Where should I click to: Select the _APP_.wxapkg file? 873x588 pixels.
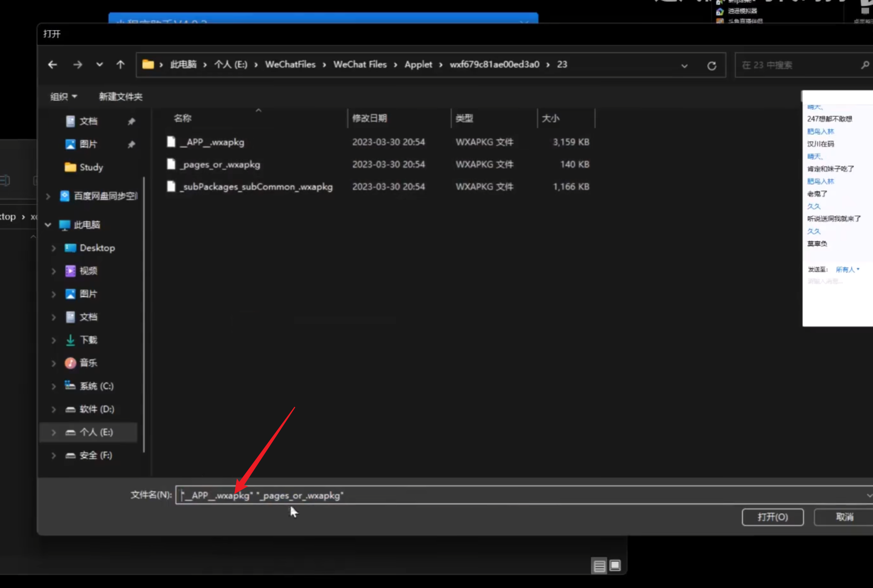[212, 142]
